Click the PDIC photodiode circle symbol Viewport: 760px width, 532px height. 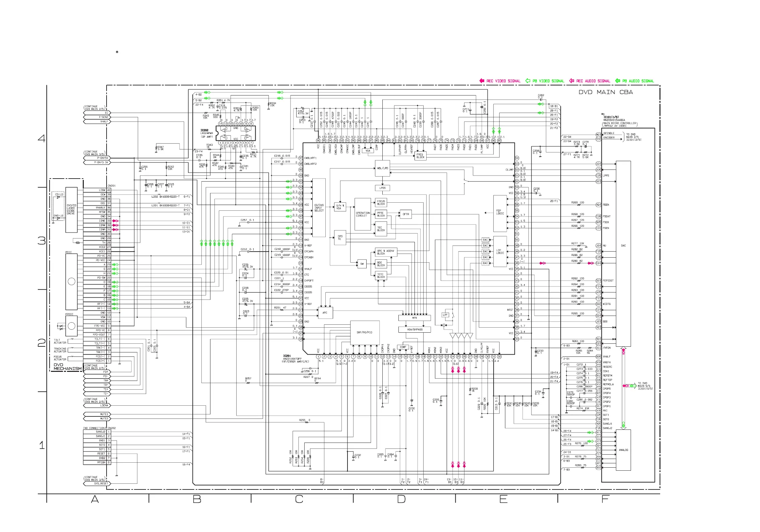pyautogui.click(x=71, y=281)
